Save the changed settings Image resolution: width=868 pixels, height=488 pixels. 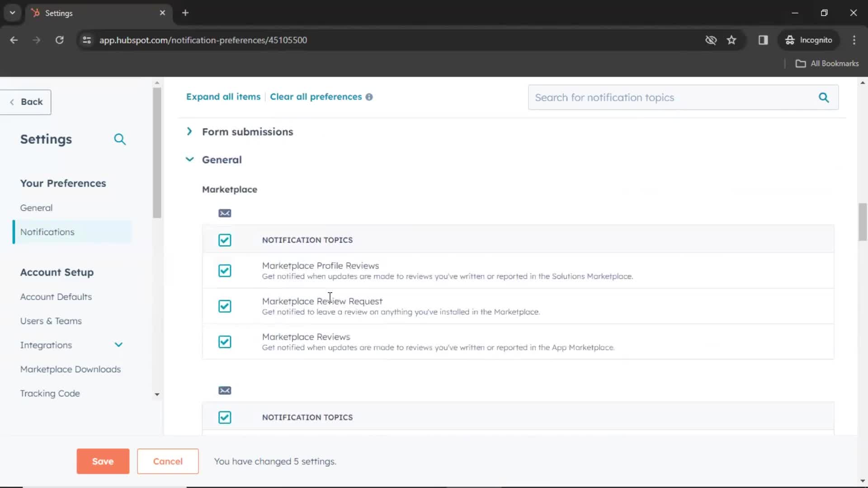coord(103,461)
